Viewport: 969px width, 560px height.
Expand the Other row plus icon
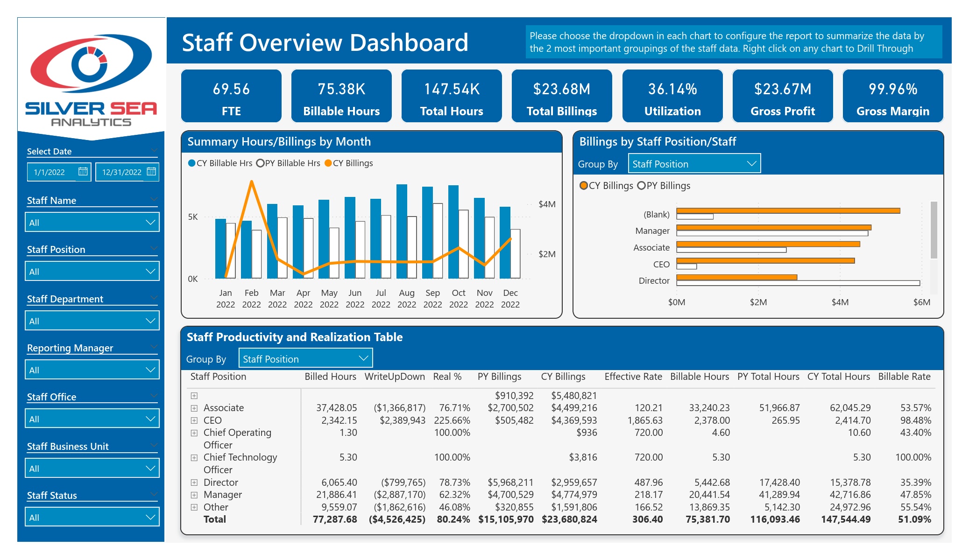click(194, 507)
